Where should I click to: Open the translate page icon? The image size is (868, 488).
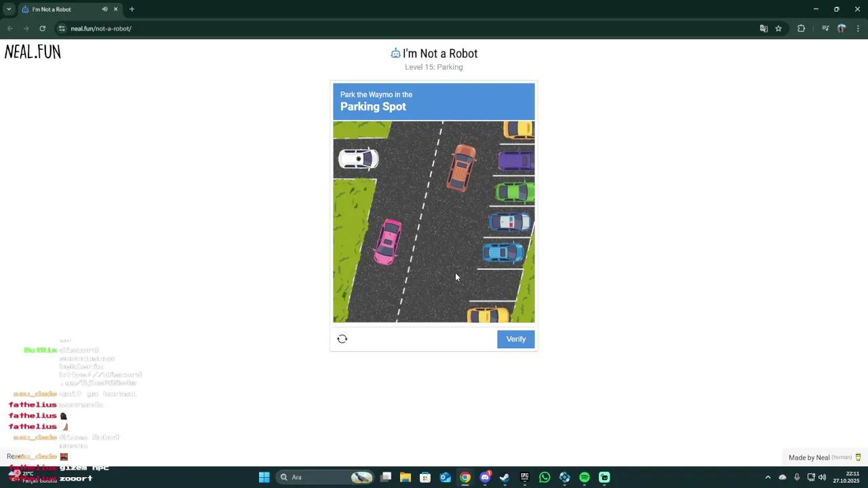click(x=764, y=28)
